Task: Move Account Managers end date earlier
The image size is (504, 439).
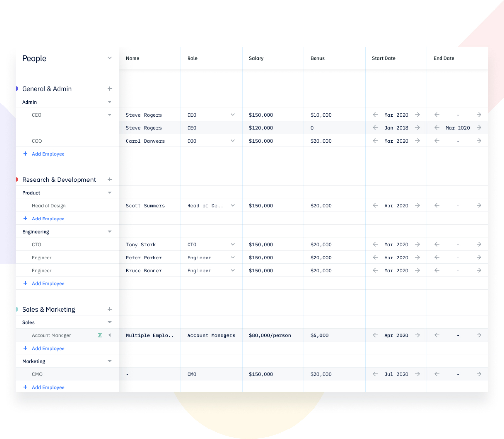Action: (437, 335)
